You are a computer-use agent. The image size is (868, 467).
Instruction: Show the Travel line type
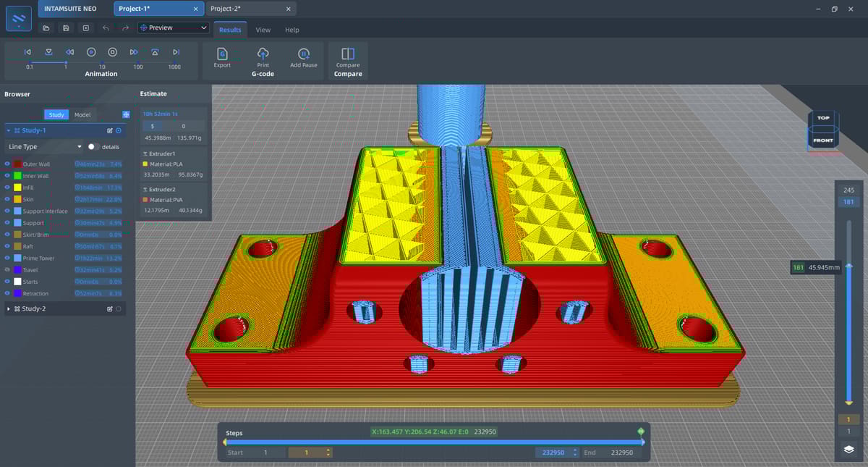pos(7,269)
